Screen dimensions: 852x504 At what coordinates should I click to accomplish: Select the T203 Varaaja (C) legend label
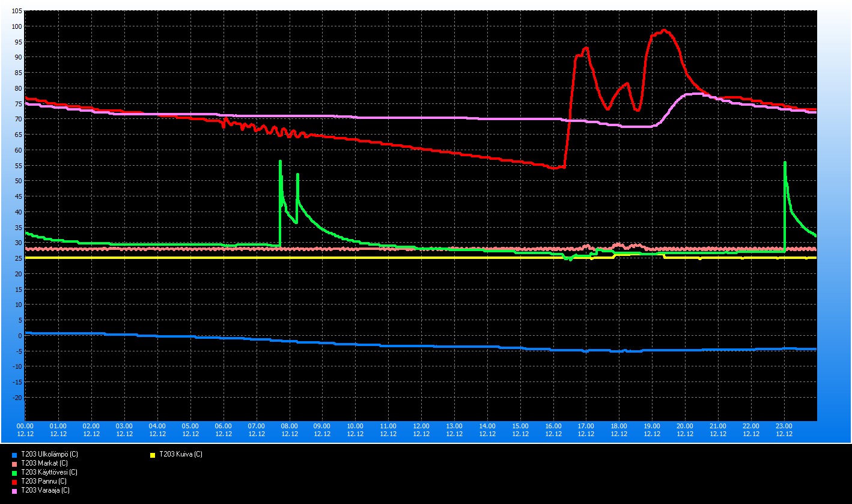[45, 491]
